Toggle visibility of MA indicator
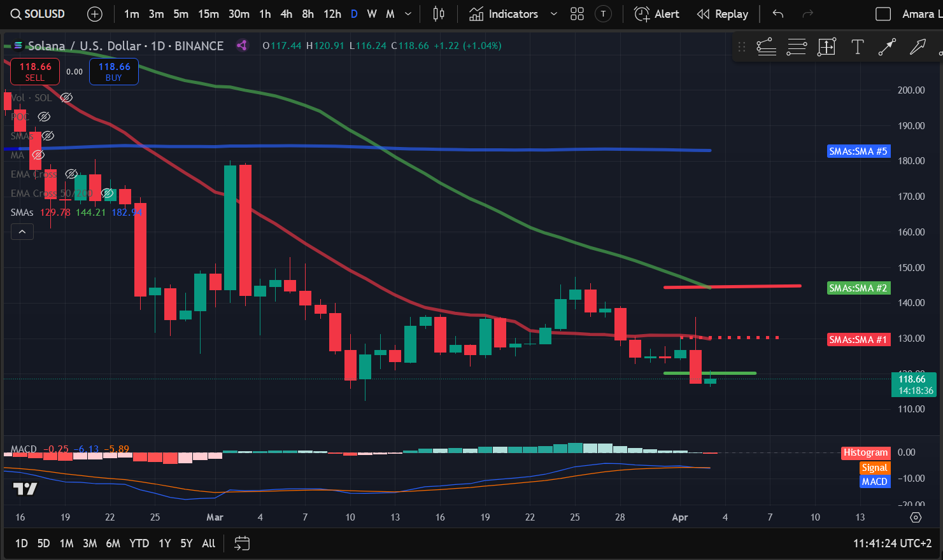Image resolution: width=943 pixels, height=560 pixels. click(x=38, y=155)
